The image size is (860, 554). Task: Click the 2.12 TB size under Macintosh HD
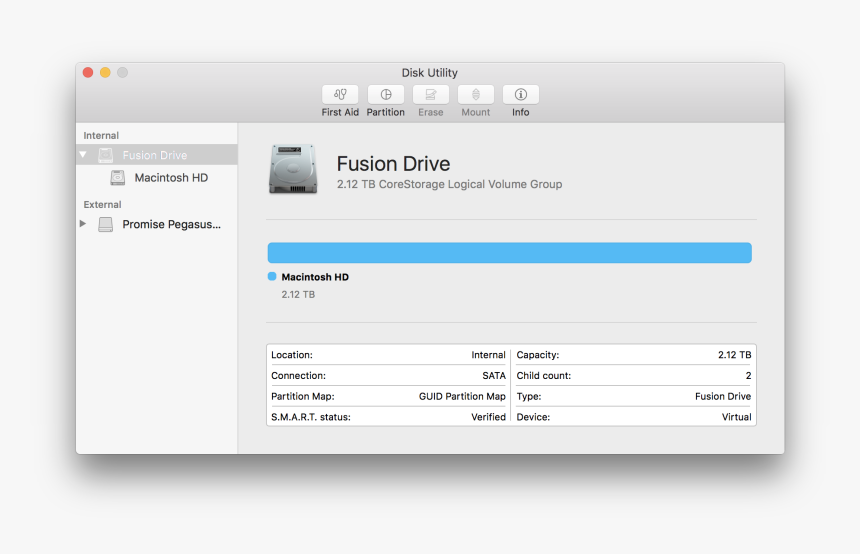(x=298, y=295)
